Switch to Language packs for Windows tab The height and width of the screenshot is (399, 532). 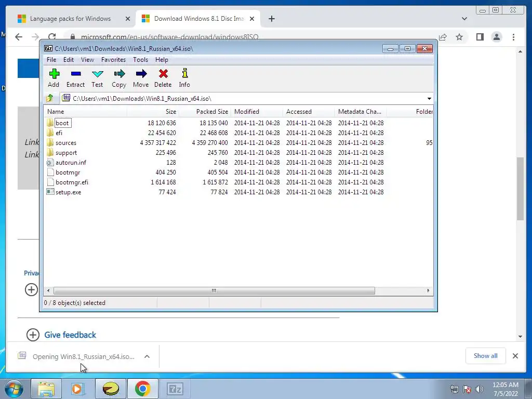tap(70, 19)
